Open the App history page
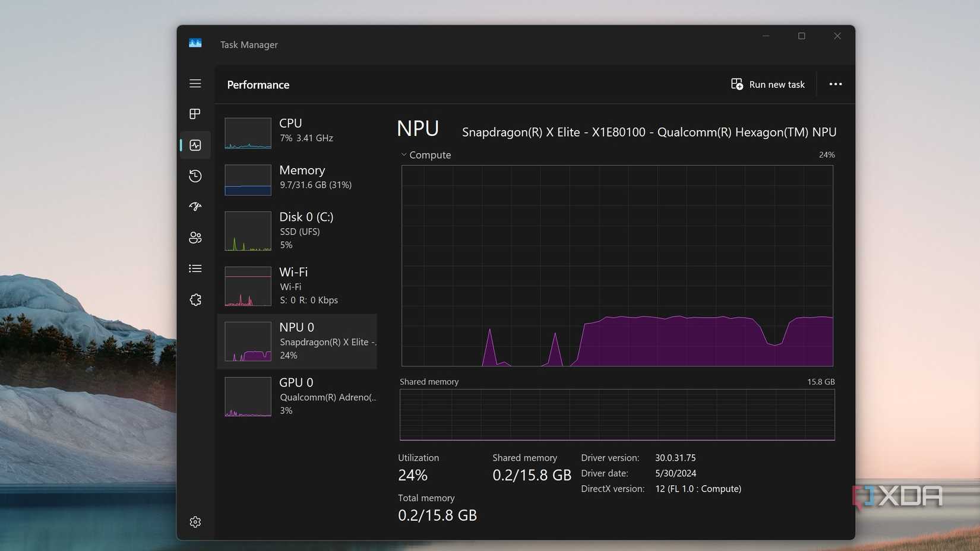The width and height of the screenshot is (980, 551). (195, 176)
